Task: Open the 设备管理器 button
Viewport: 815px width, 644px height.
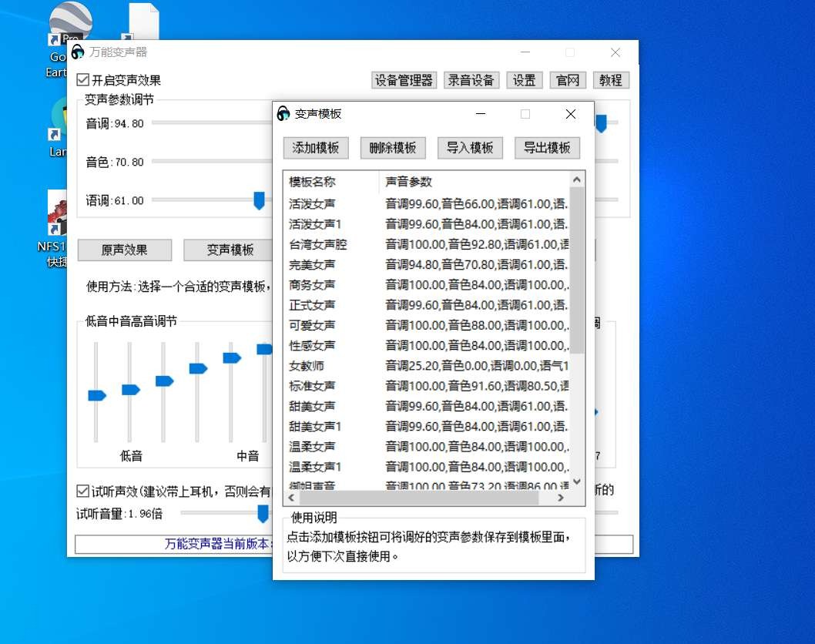Action: (404, 80)
